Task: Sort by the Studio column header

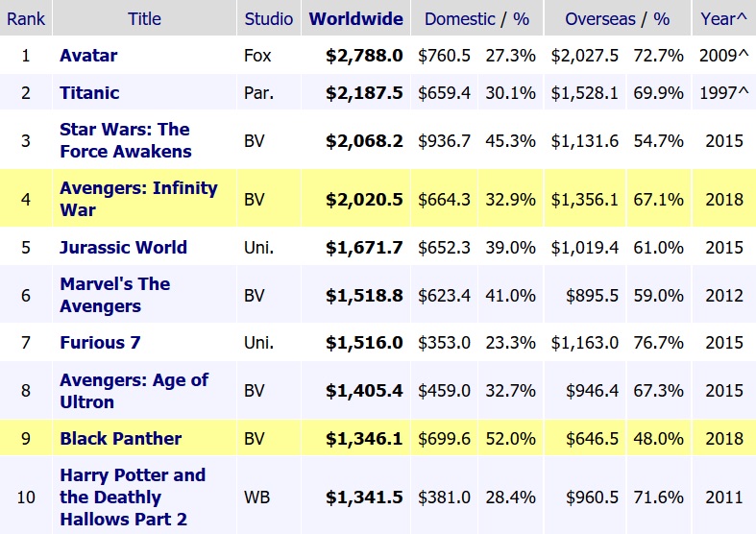Action: 269,19
